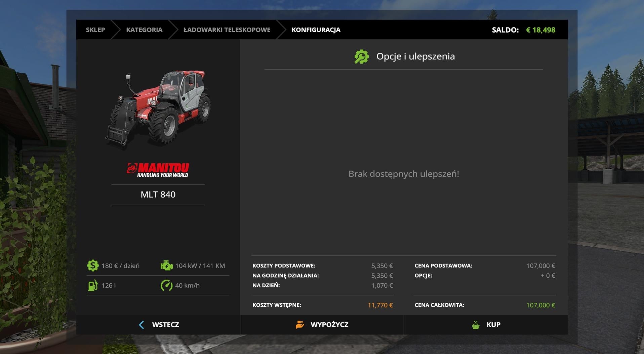Click the Opcje i ulepszenia heading
This screenshot has width=644, height=354.
(x=415, y=57)
